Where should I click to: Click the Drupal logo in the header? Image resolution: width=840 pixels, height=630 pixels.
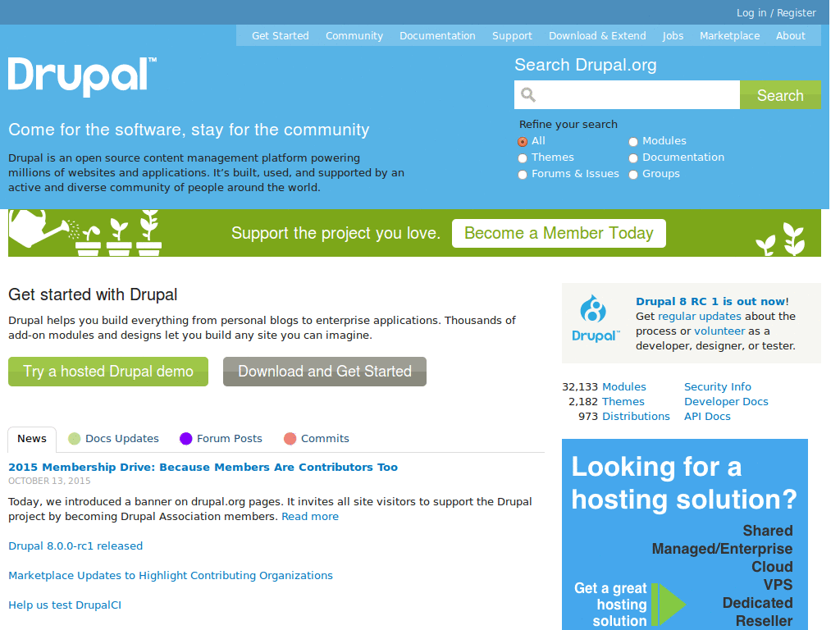tap(80, 76)
